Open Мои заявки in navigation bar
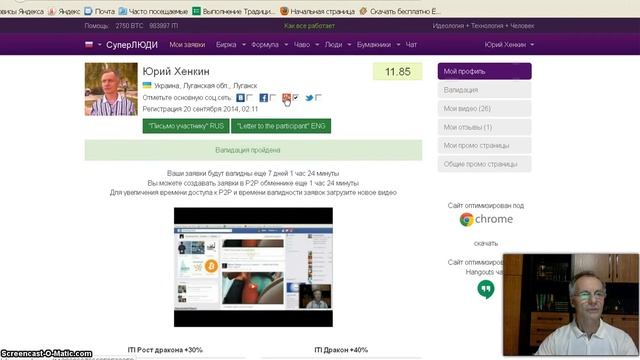 click(x=187, y=44)
